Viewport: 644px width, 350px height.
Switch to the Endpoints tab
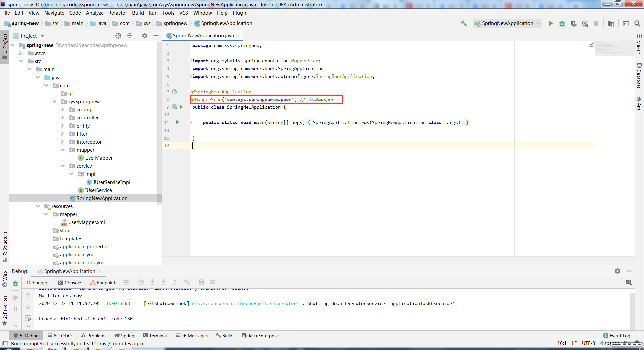(x=104, y=283)
